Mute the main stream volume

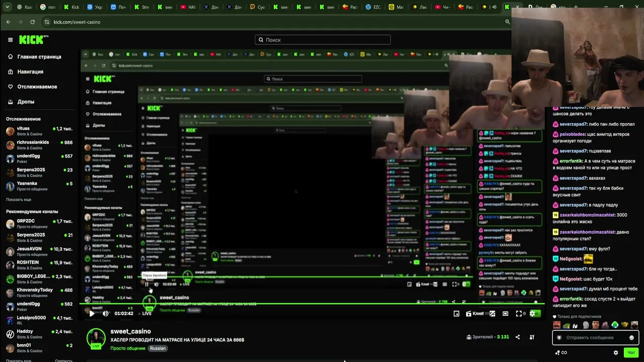(106, 313)
